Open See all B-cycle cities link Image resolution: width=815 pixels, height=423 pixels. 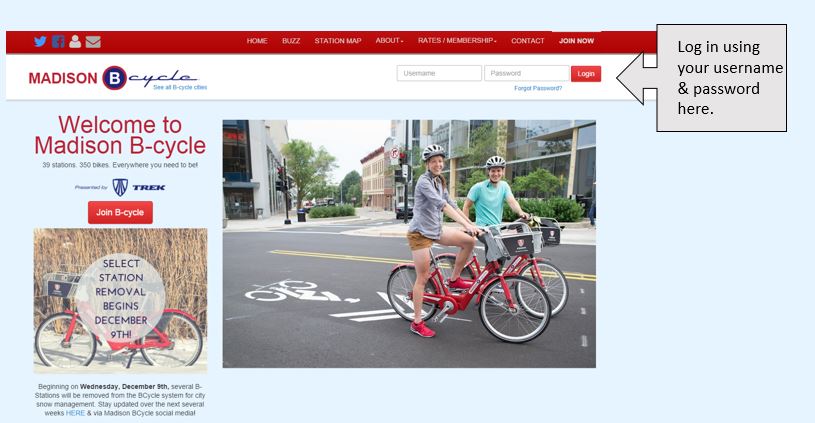tap(180, 87)
